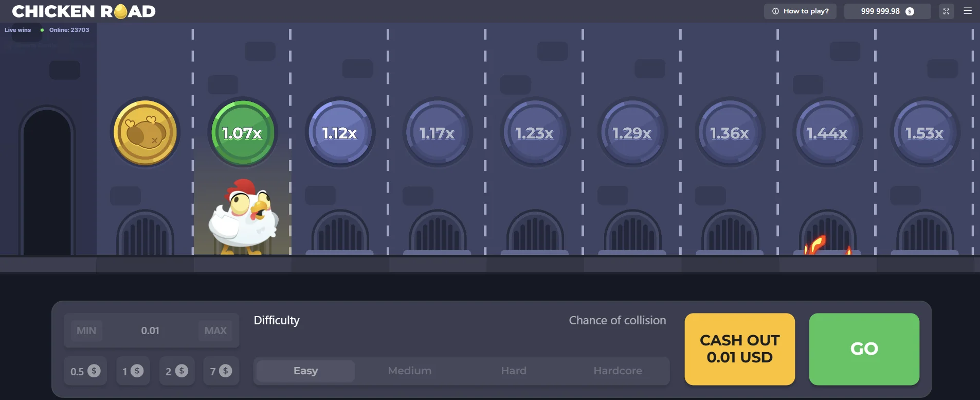This screenshot has height=400, width=980.
Task: Select Medium difficulty
Action: [410, 371]
